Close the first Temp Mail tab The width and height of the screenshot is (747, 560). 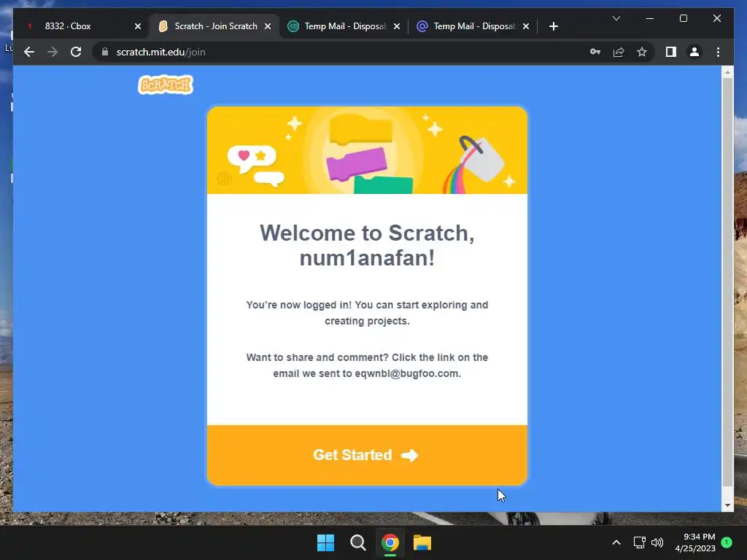tap(397, 26)
